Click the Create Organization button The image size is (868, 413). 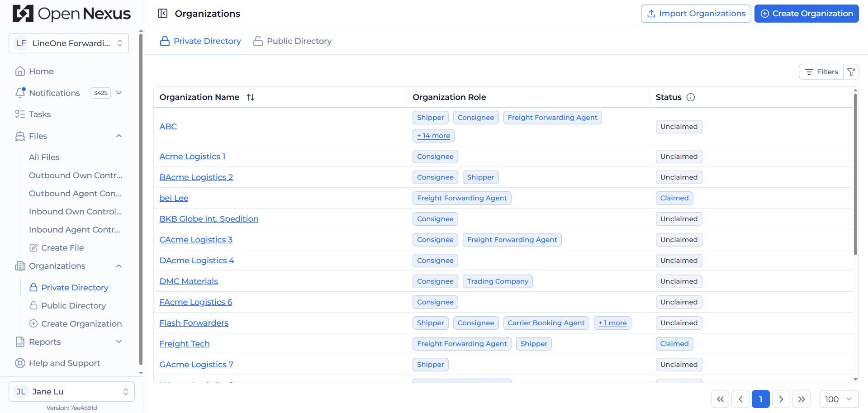806,14
